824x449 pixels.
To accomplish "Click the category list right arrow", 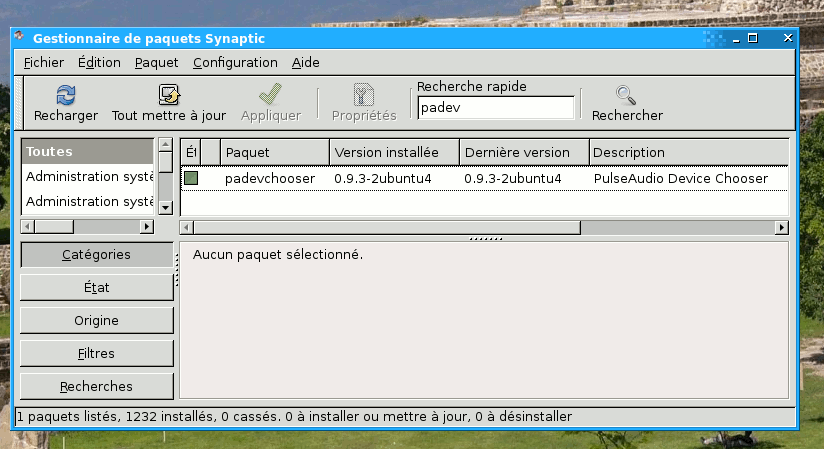I will pyautogui.click(x=147, y=227).
